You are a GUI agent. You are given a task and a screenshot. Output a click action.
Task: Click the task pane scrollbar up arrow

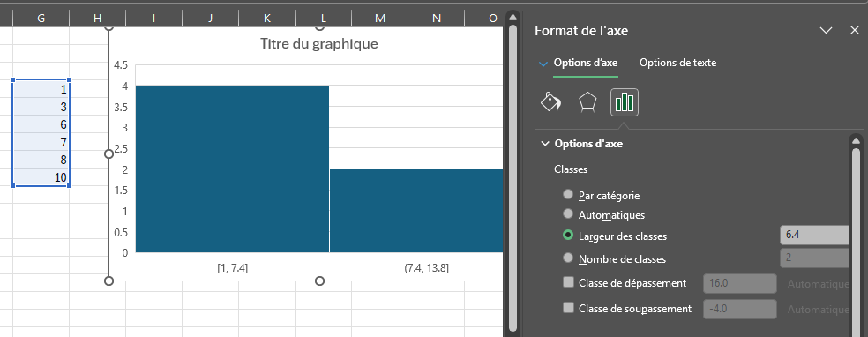coord(856,140)
